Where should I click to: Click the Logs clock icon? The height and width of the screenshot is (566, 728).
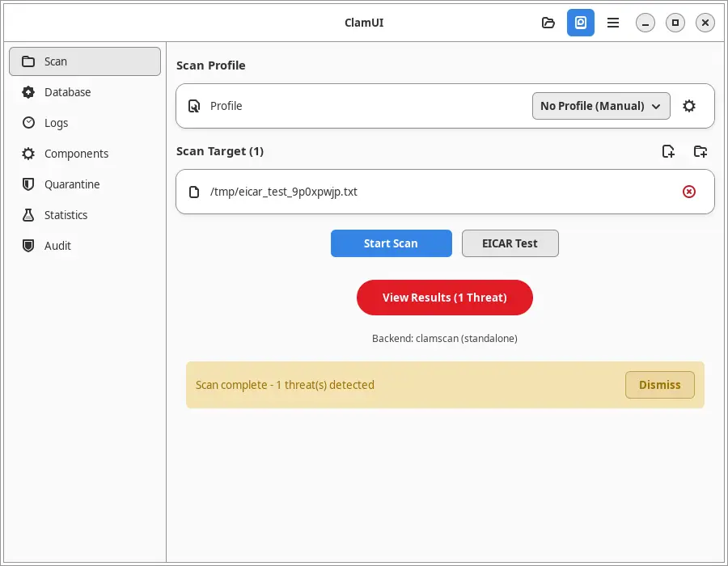click(x=28, y=122)
